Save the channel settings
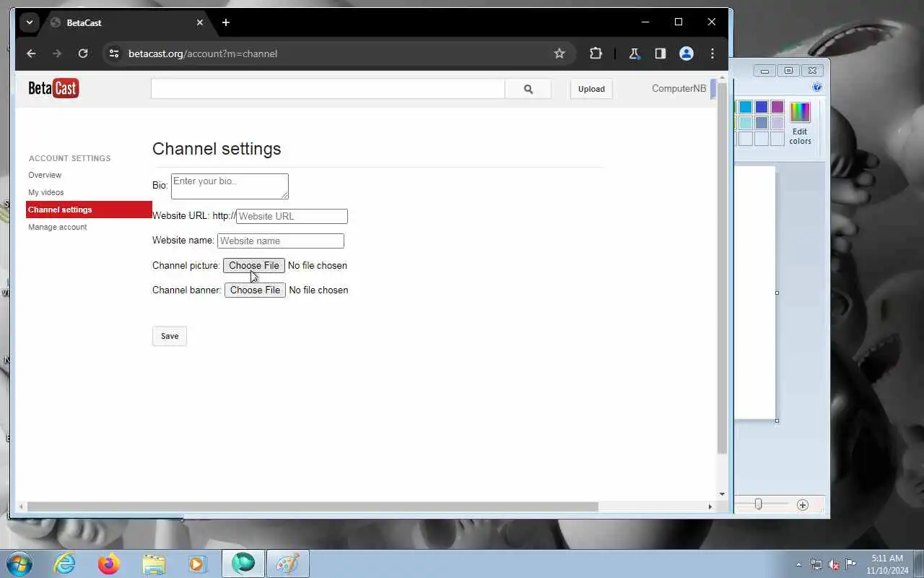924x578 pixels. [x=170, y=336]
